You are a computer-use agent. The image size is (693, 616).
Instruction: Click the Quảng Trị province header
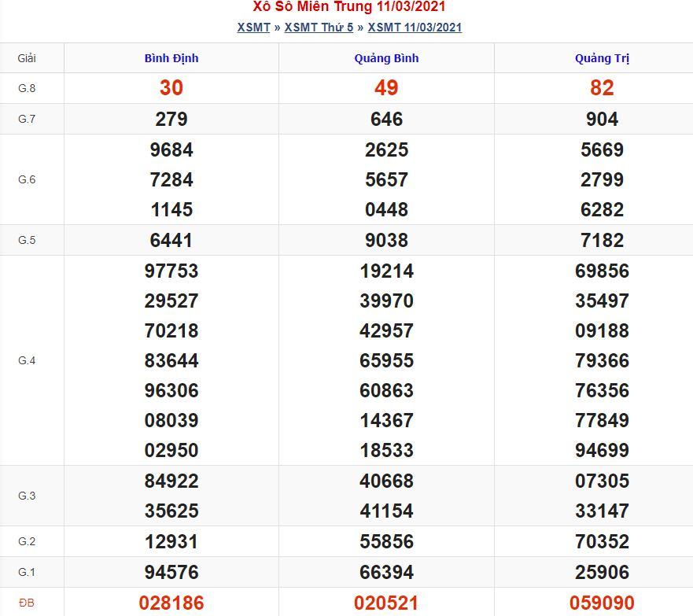coord(602,58)
